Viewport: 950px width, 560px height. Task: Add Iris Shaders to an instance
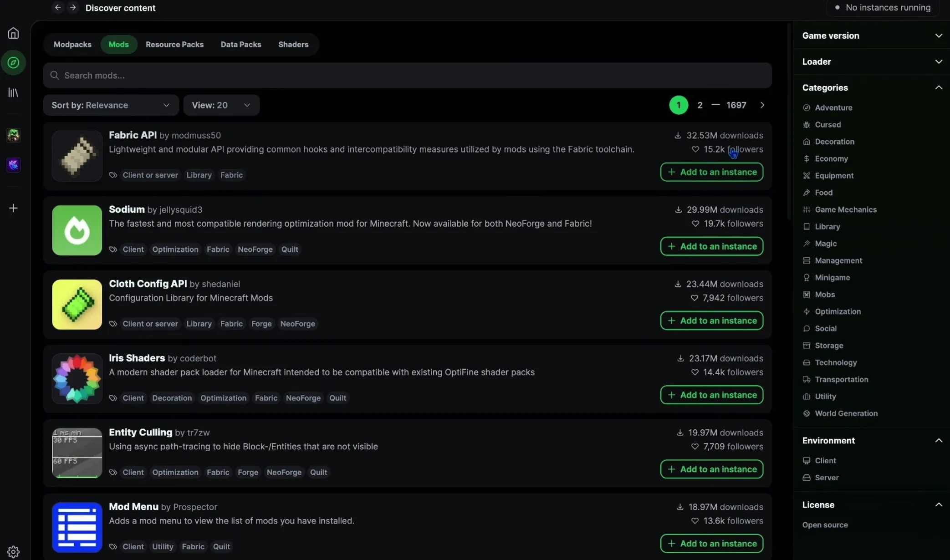coord(712,395)
